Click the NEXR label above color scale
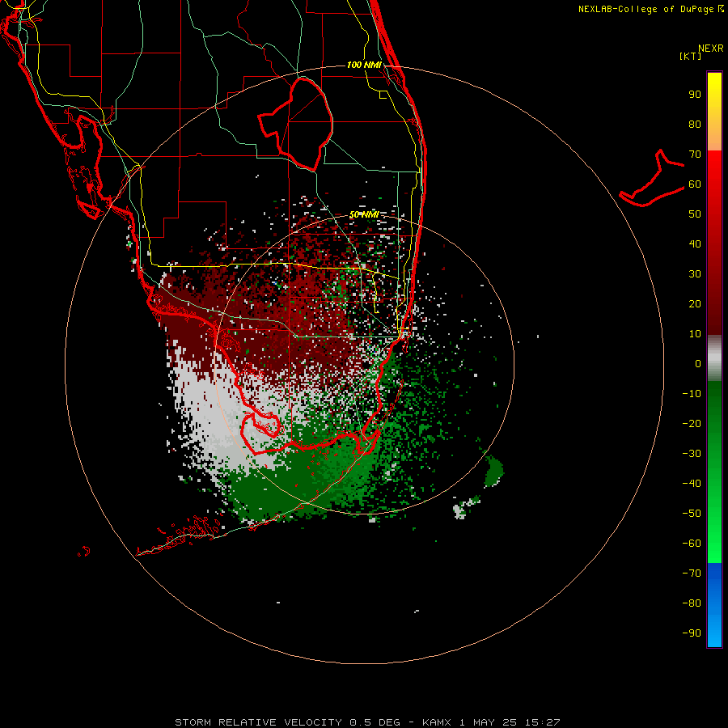 click(711, 49)
